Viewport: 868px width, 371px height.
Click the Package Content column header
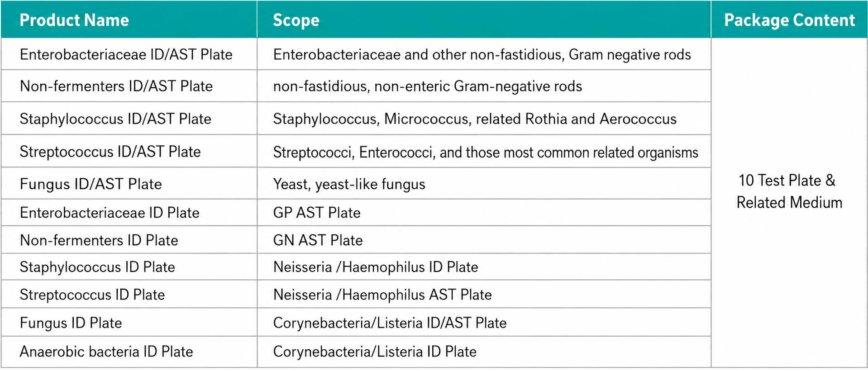coord(789,19)
